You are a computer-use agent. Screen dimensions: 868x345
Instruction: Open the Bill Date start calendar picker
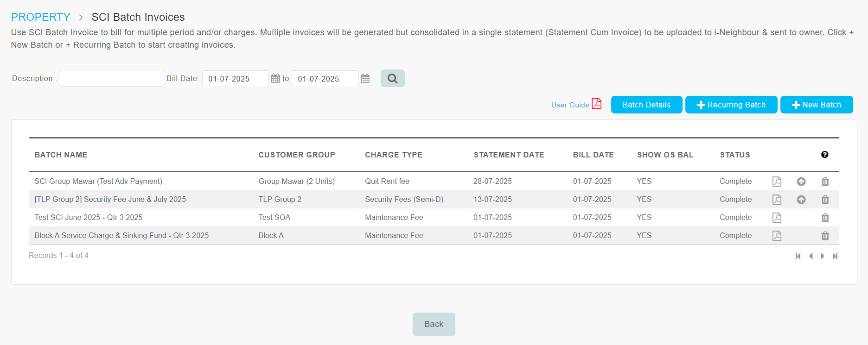[x=275, y=78]
